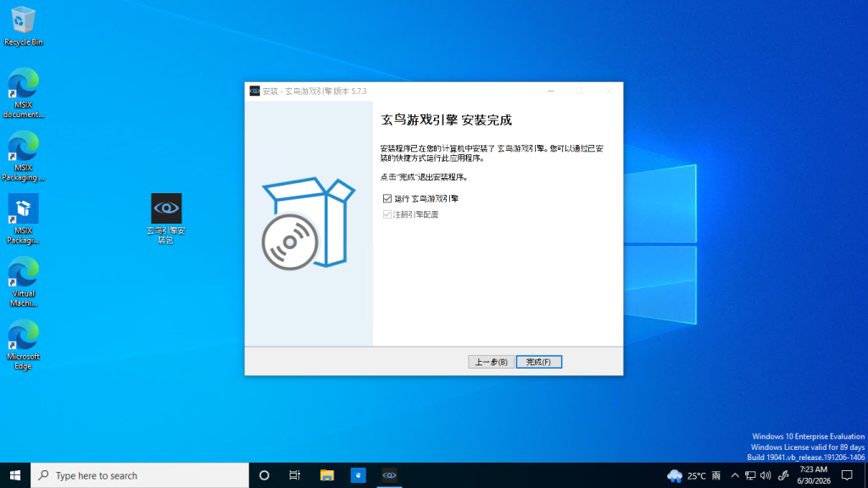Toggle the 注册引擎配置 checkbox
This screenshot has height=488, width=868.
coord(387,214)
